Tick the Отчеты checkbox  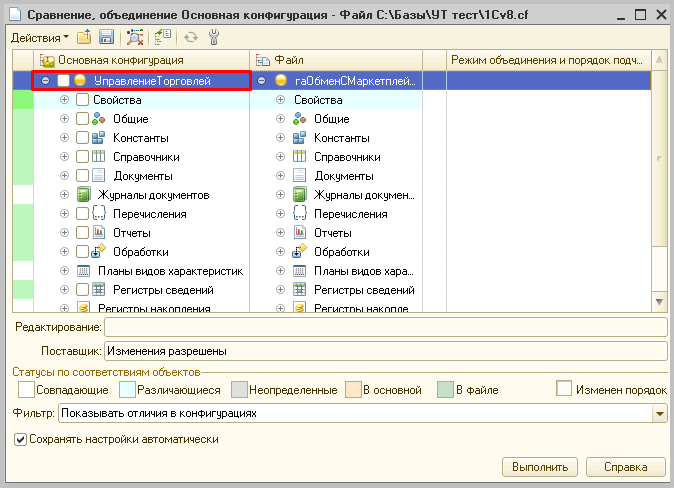(x=82, y=233)
